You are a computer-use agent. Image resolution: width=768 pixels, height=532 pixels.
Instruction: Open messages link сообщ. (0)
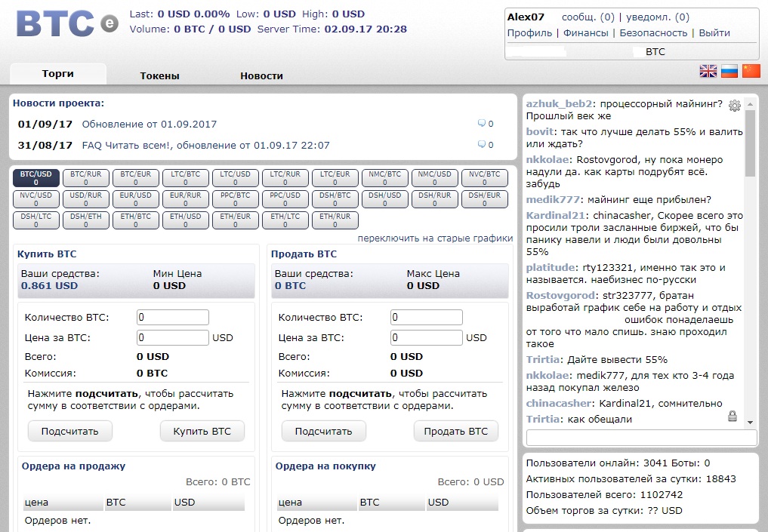[588, 17]
